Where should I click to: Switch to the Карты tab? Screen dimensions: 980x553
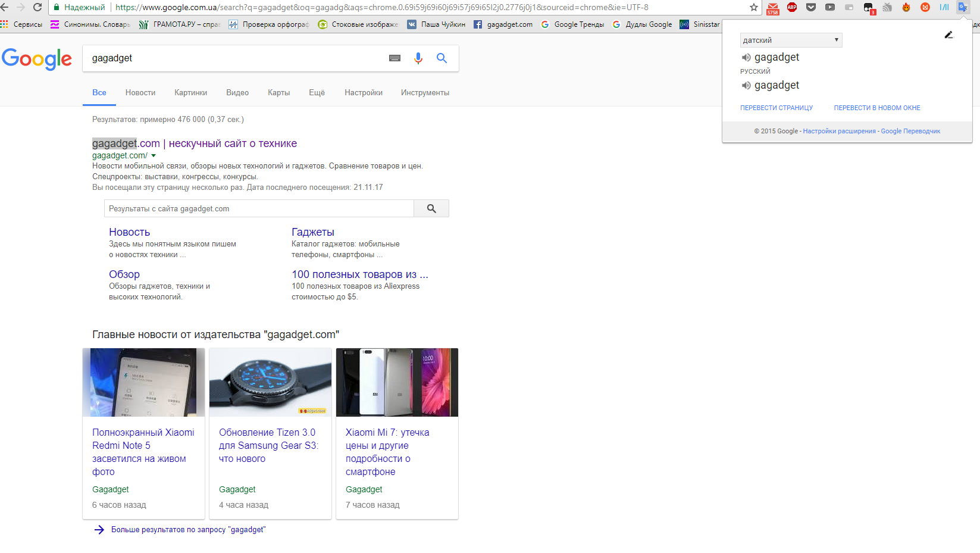coord(278,92)
